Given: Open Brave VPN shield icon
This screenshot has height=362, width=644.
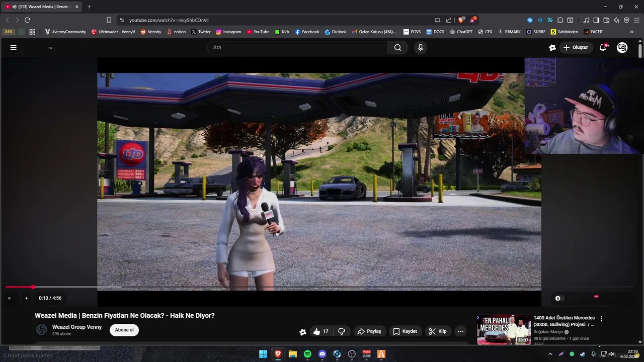Looking at the screenshot, I should tap(626, 20).
